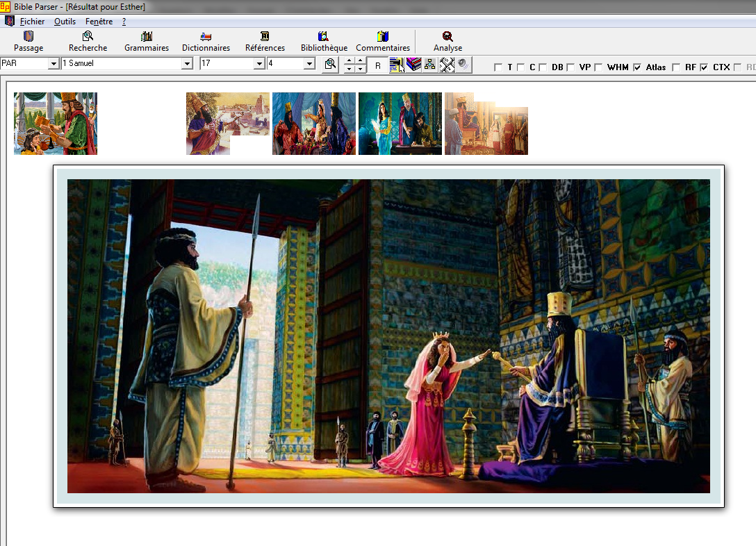756x546 pixels.
Task: Uncheck the Atlas checkbox
Action: [x=637, y=67]
